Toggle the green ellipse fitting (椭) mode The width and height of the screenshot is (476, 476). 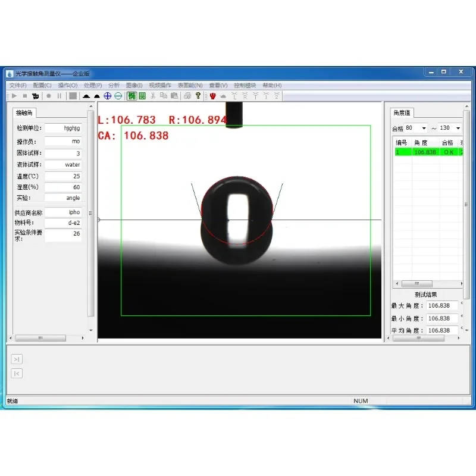point(131,96)
